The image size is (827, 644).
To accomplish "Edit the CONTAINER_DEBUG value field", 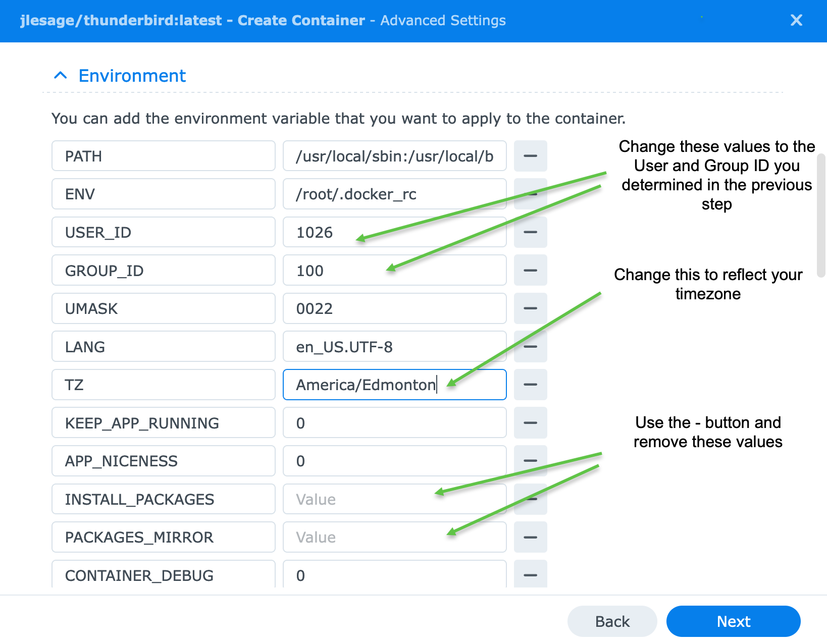I will coord(394,574).
